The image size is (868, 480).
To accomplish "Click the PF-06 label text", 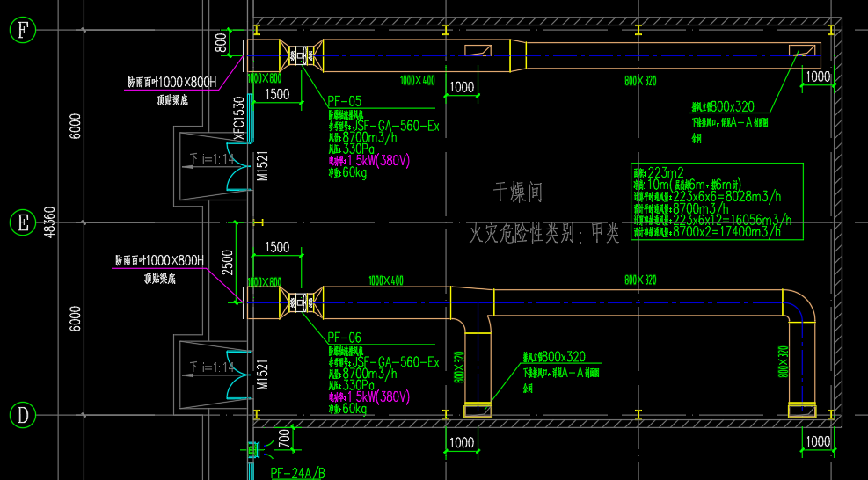I will (x=344, y=338).
